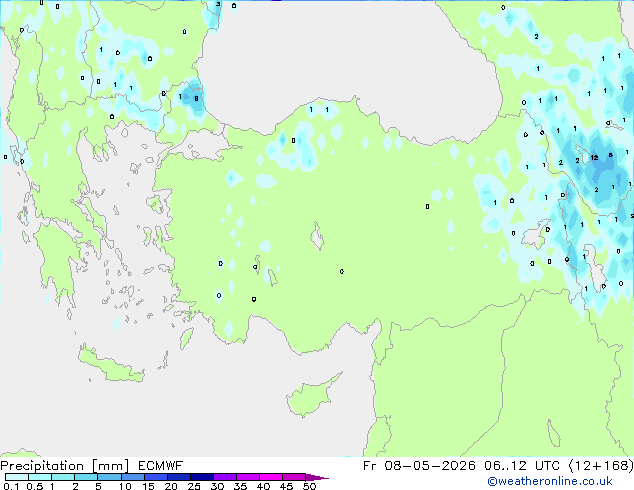Select the 45–50 mm legend color swatch
The image size is (634, 490).
pos(294,477)
